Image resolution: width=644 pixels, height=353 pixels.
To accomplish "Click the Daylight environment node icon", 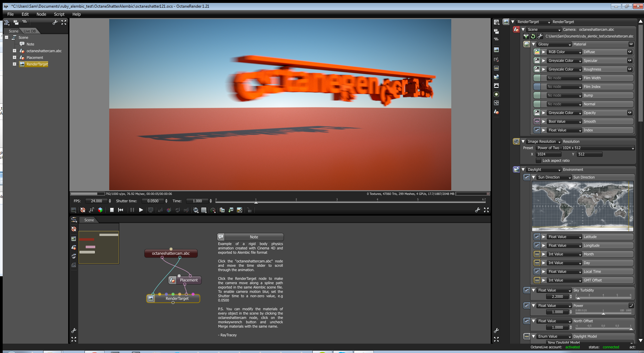I will [516, 169].
